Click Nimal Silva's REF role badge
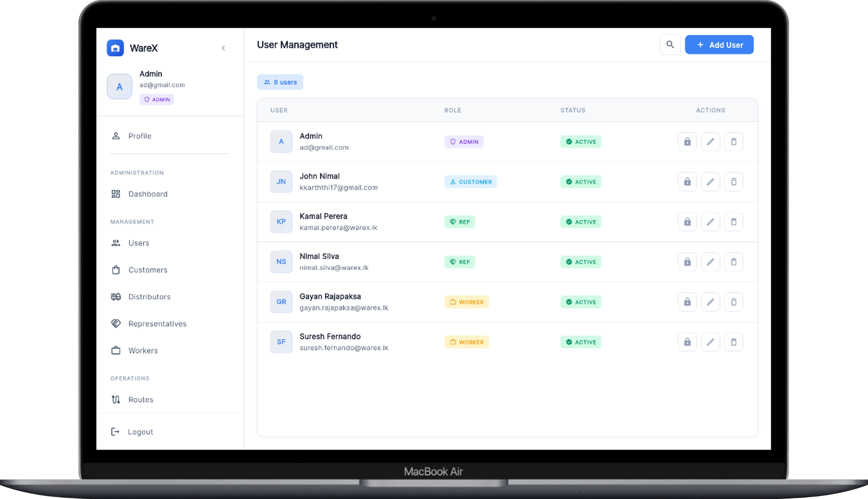Image resolution: width=868 pixels, height=499 pixels. point(459,262)
